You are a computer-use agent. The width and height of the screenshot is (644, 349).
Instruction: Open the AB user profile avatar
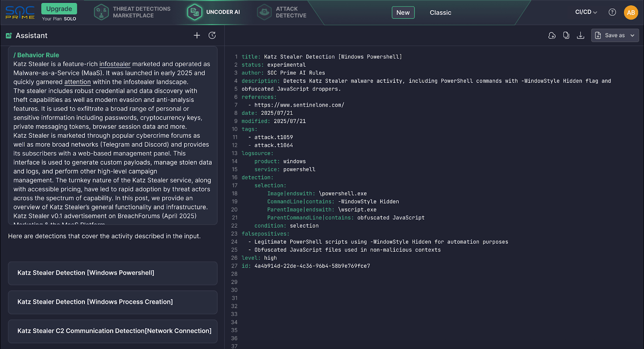[x=631, y=12]
